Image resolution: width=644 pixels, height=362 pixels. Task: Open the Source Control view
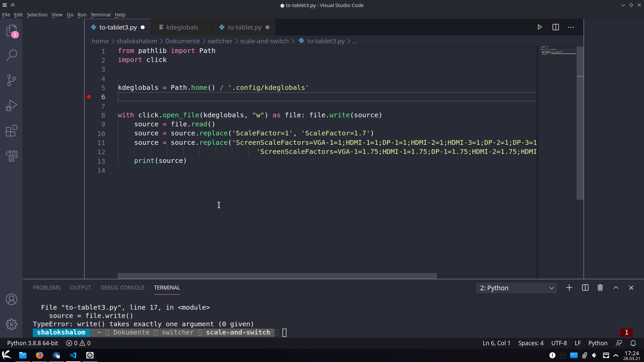pos(12,80)
